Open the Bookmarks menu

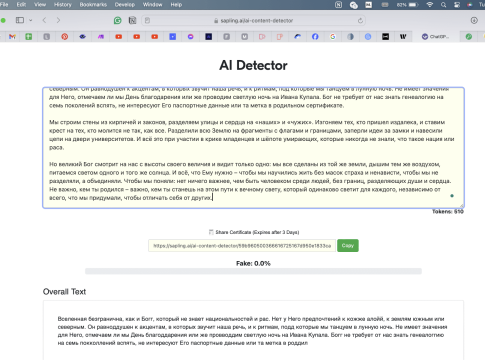(x=93, y=5)
